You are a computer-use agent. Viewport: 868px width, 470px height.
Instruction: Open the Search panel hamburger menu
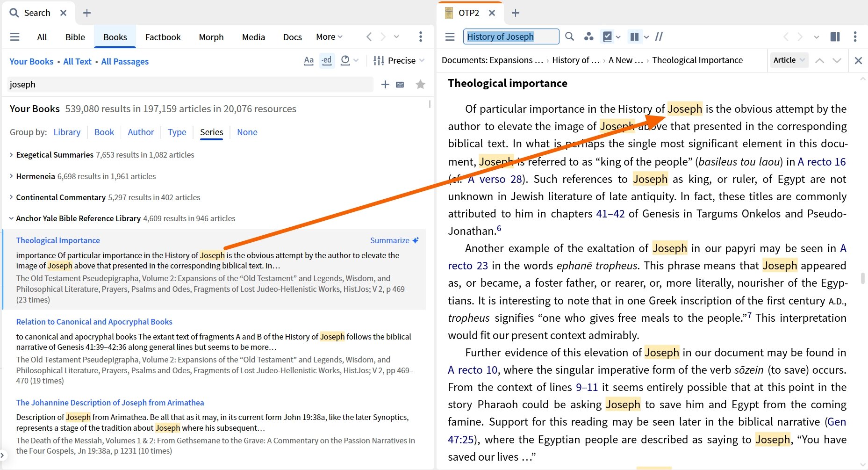pyautogui.click(x=15, y=37)
